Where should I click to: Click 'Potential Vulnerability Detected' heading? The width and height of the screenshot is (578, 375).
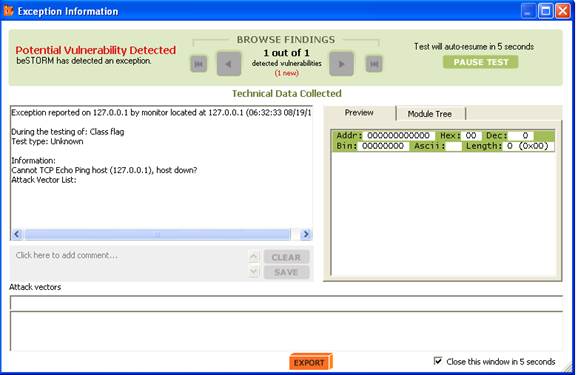[x=95, y=50]
